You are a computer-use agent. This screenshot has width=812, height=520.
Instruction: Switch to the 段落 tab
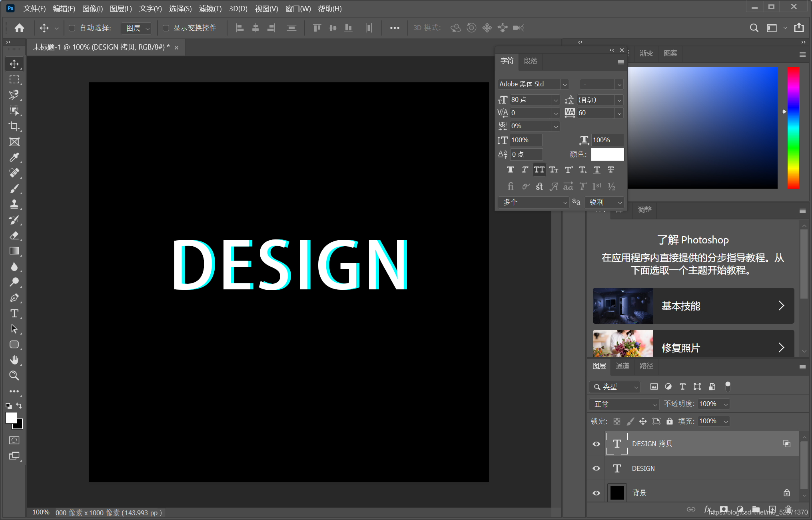click(531, 61)
